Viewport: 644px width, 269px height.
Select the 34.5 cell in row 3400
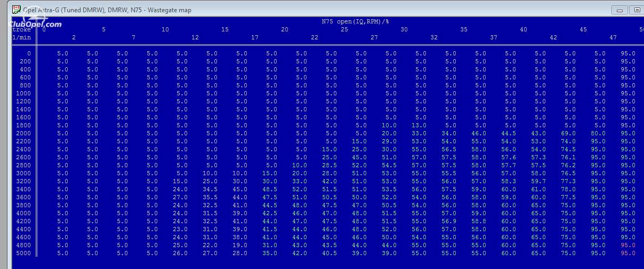[x=210, y=190]
